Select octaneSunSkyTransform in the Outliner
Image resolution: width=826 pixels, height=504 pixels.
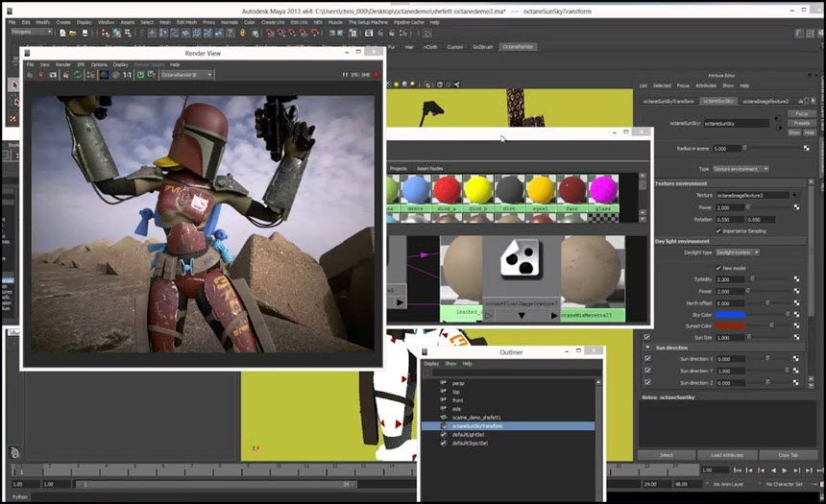tap(508, 426)
